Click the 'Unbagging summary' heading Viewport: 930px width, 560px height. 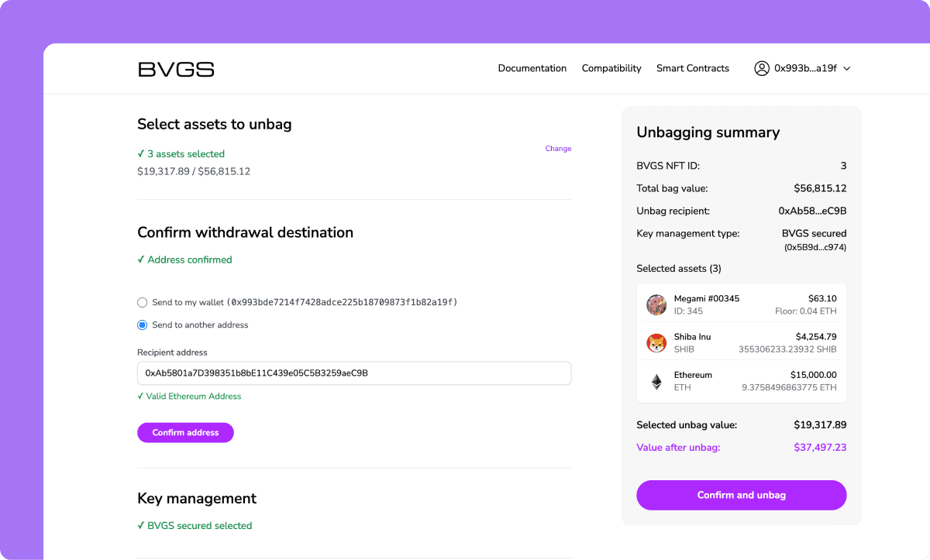point(708,132)
